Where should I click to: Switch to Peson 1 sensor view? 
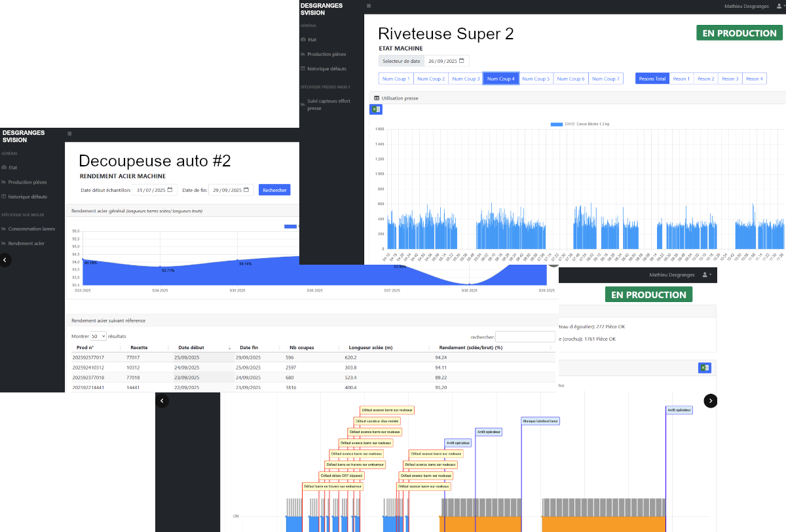[x=681, y=79]
